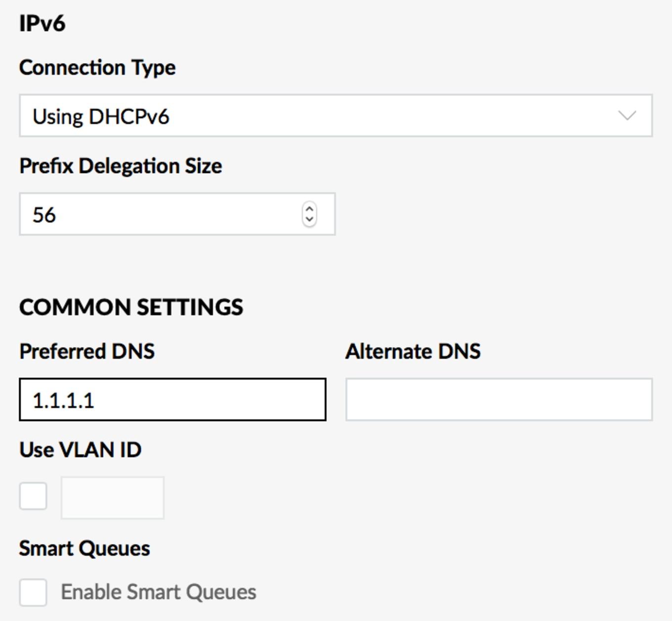
Task: Click the Use VLAN ID label
Action: pos(81,450)
